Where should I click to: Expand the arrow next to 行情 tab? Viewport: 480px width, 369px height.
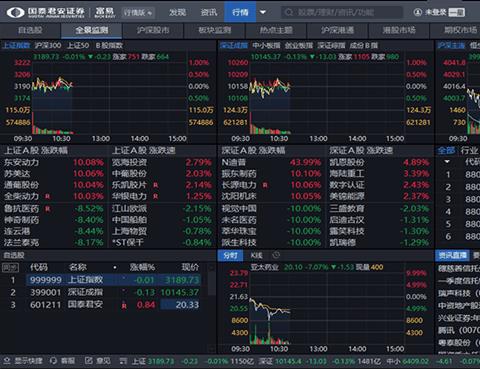coord(263,12)
